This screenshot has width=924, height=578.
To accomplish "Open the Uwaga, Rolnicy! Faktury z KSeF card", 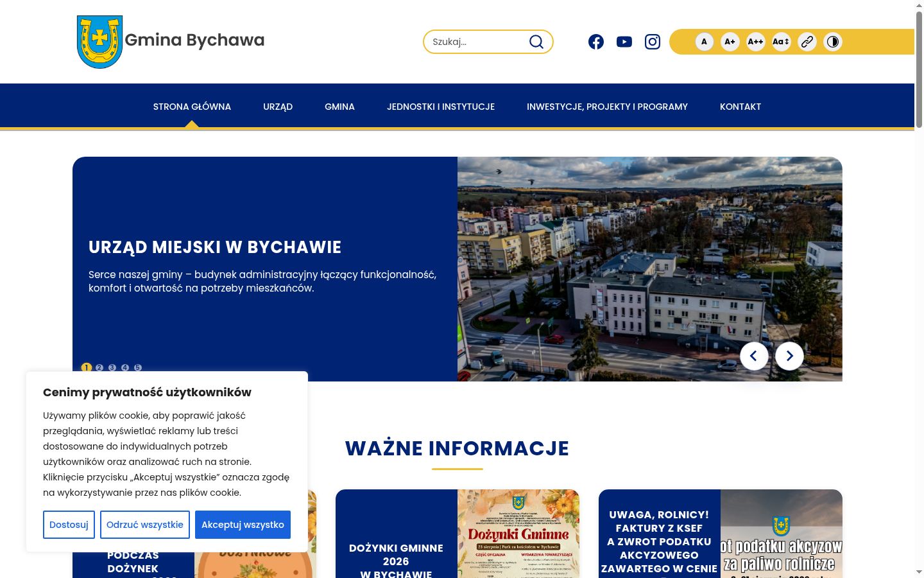I will [660, 541].
